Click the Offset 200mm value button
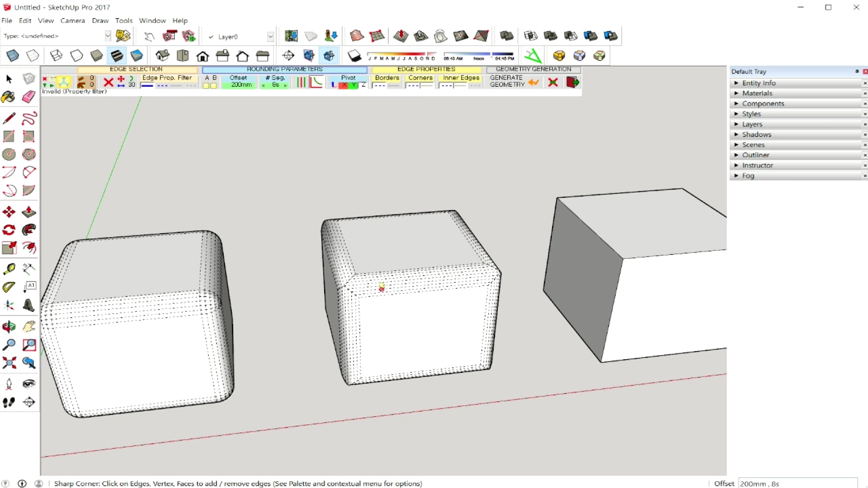868x488 pixels. 239,81
